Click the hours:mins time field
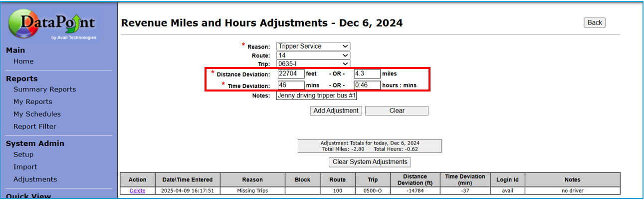The image size is (644, 200). coord(367,85)
